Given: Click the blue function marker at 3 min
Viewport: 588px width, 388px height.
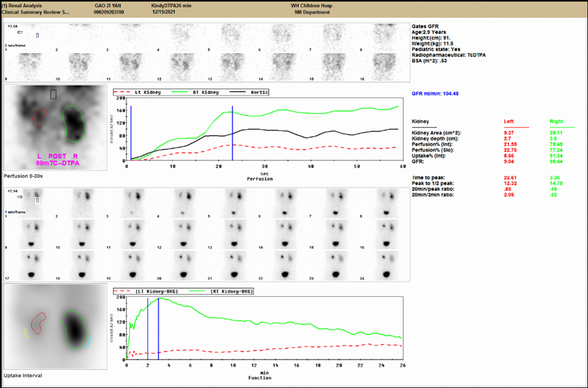Looking at the screenshot, I should pyautogui.click(x=158, y=329).
